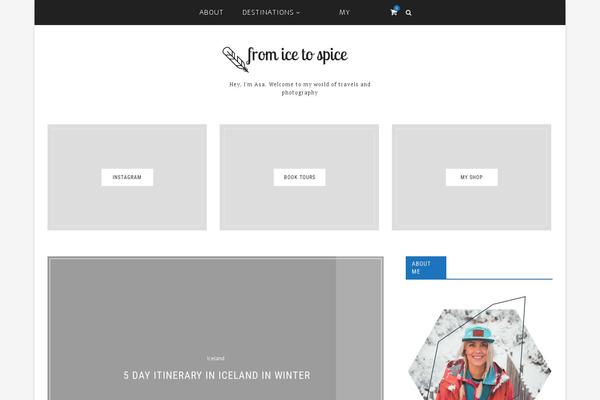Click the hexagonal author portrait photo
This screenshot has height=400, width=600.
pos(480,354)
